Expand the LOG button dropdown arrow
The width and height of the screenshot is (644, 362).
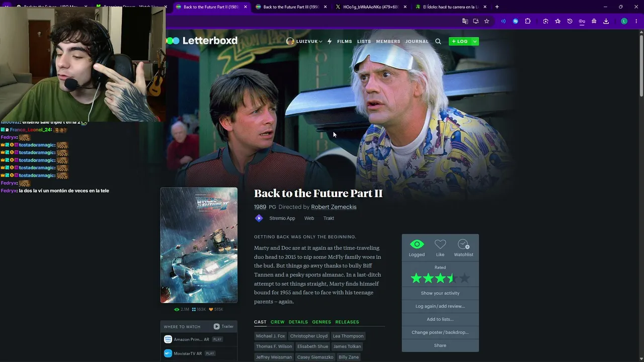tap(475, 41)
